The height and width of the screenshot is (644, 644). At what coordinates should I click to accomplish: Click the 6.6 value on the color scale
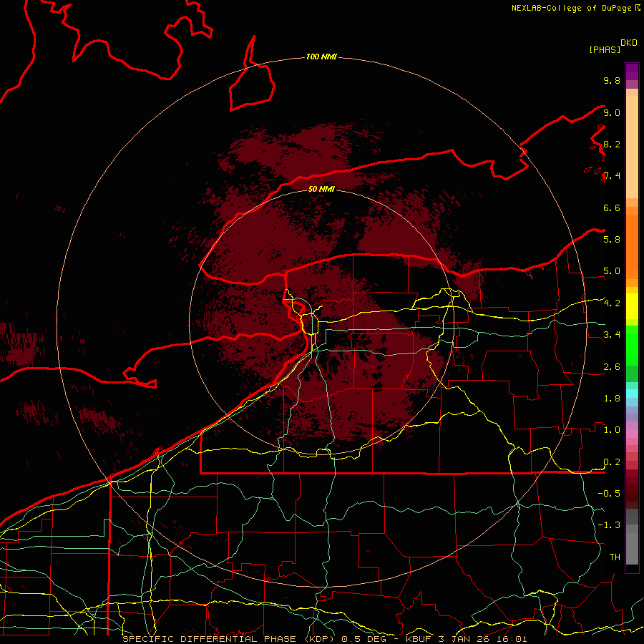612,208
